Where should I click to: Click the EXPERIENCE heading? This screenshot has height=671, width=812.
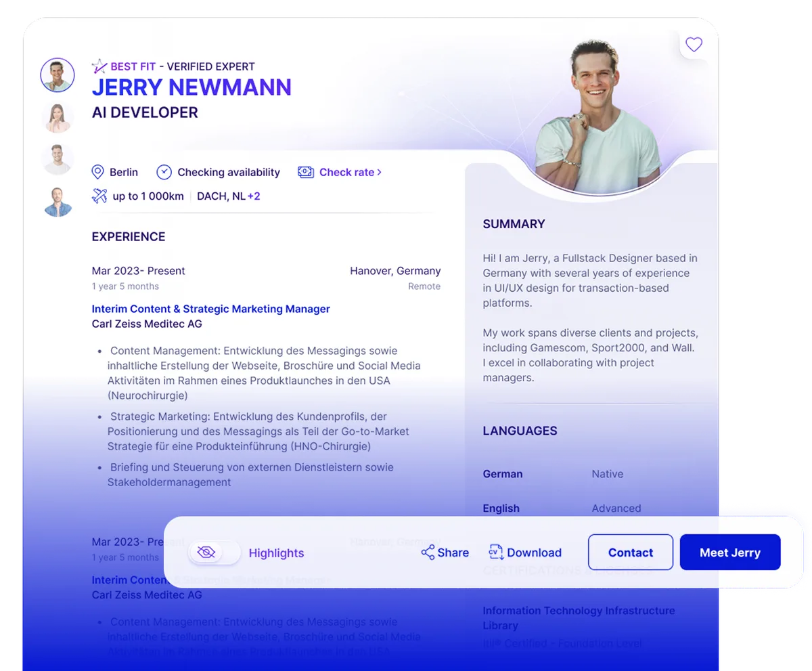pos(129,237)
